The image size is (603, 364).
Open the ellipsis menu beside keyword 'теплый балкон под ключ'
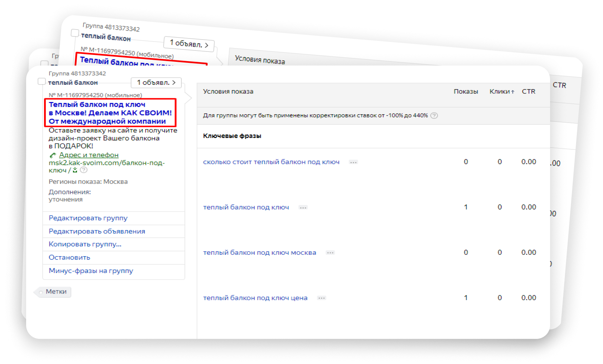coord(303,207)
